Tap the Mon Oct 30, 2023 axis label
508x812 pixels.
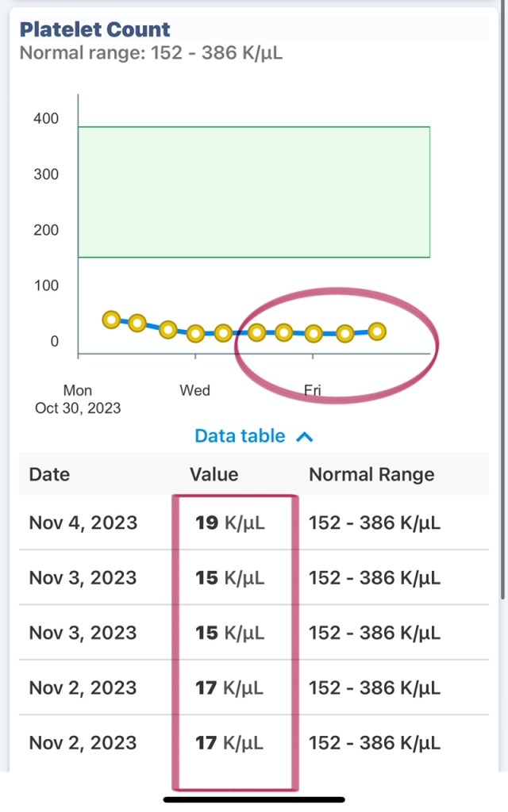click(78, 399)
